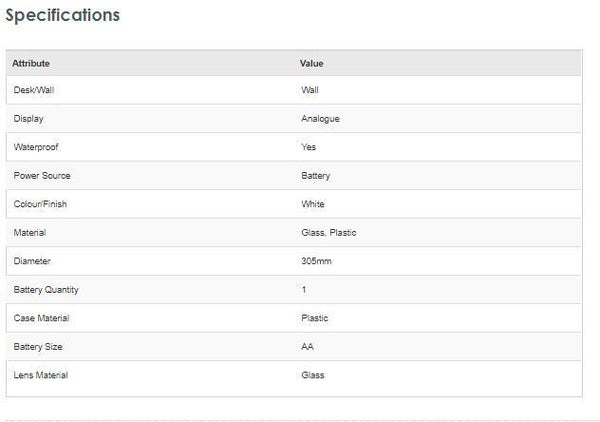Screen dimensions: 600x422
Task: Click the Waterproof attribute label
Action: point(38,147)
